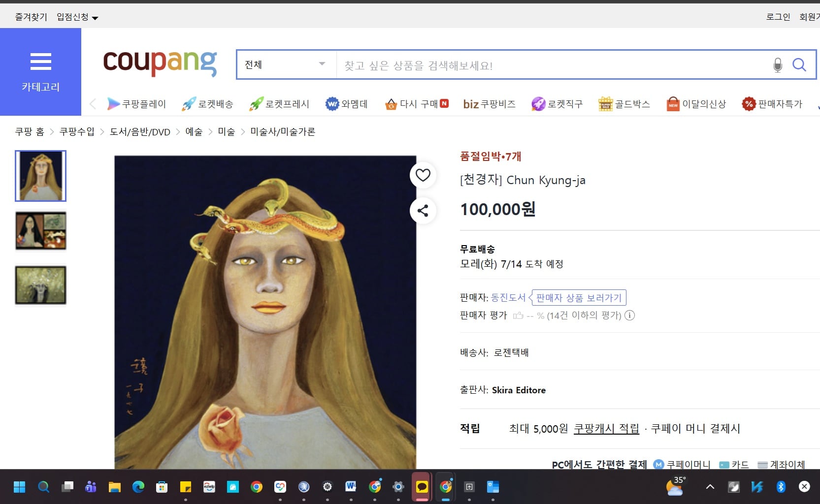The image size is (820, 504).
Task: Open weather widget showing 35°
Action: (x=675, y=486)
